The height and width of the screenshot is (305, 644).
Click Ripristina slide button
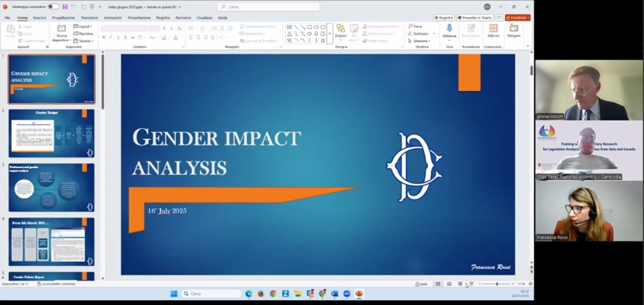pos(83,34)
